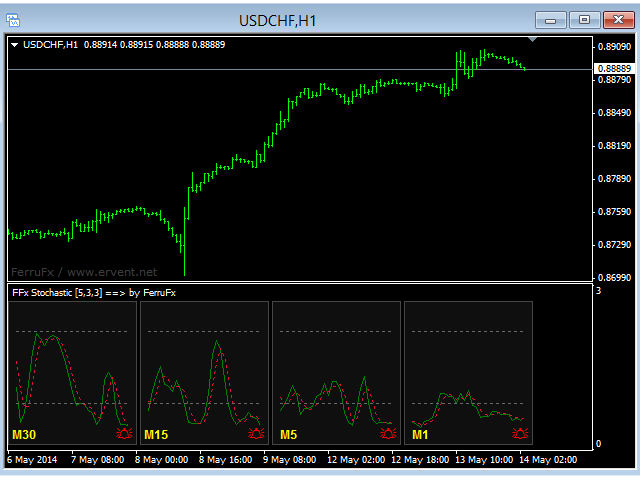Minimize the USDCHF,H1 chart window
Image resolution: width=640 pixels, height=480 pixels.
(551, 20)
